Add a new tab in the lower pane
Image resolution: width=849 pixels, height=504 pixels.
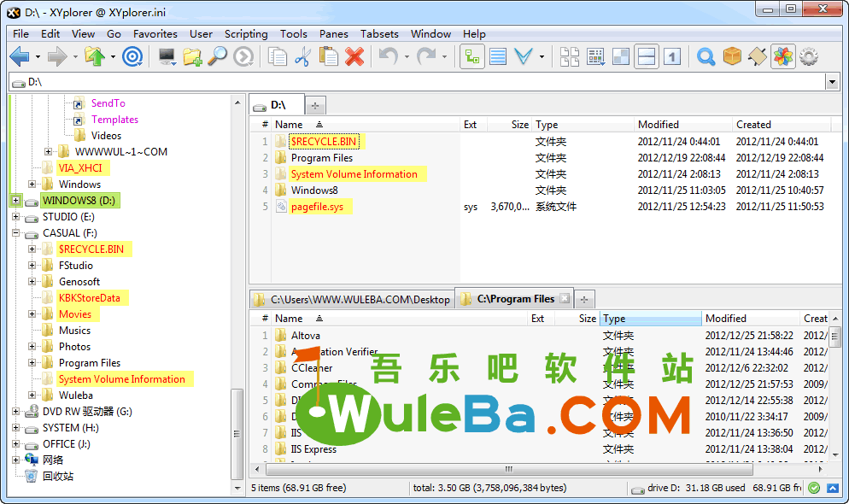point(583,299)
